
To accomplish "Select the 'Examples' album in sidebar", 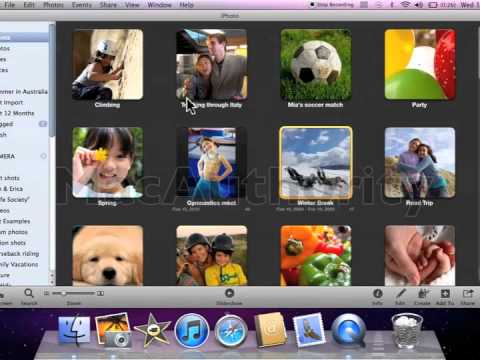I will [x=24, y=221].
